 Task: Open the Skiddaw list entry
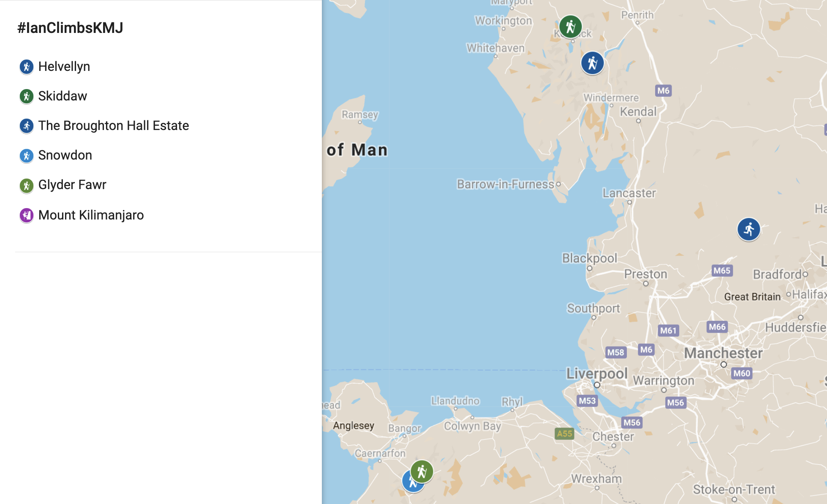[x=63, y=96]
